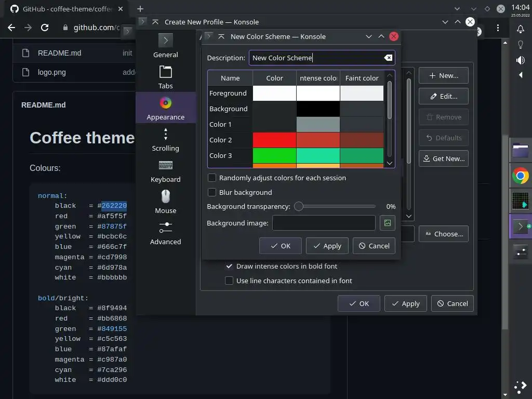Open Tabs settings page
The width and height of the screenshot is (532, 399).
(x=166, y=77)
